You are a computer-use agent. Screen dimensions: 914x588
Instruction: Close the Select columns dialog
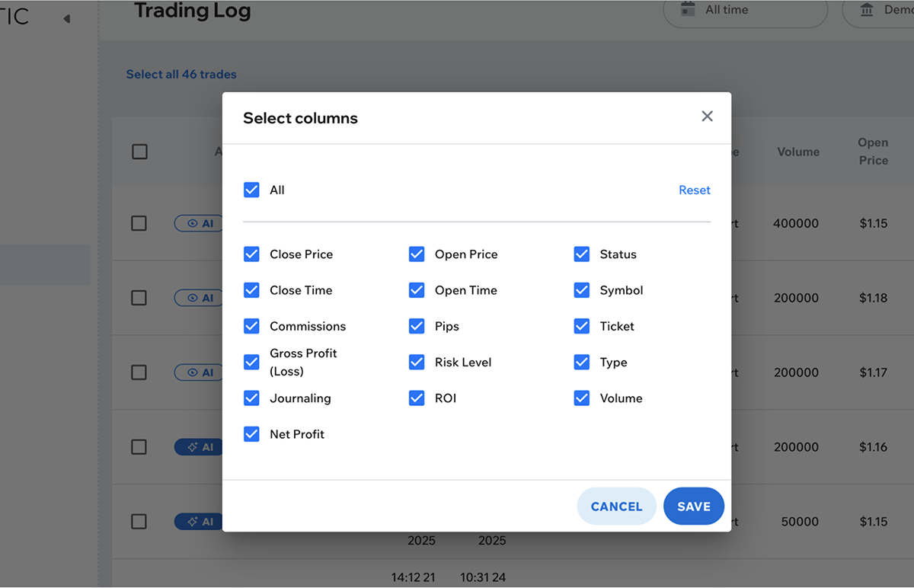coord(707,116)
